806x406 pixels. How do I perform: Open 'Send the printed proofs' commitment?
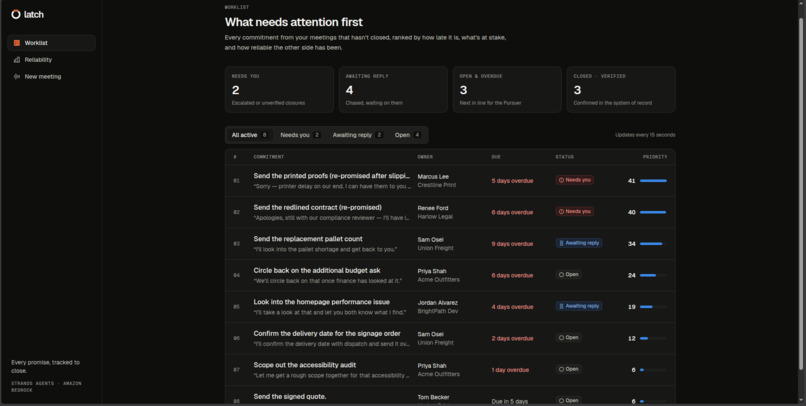(332, 176)
